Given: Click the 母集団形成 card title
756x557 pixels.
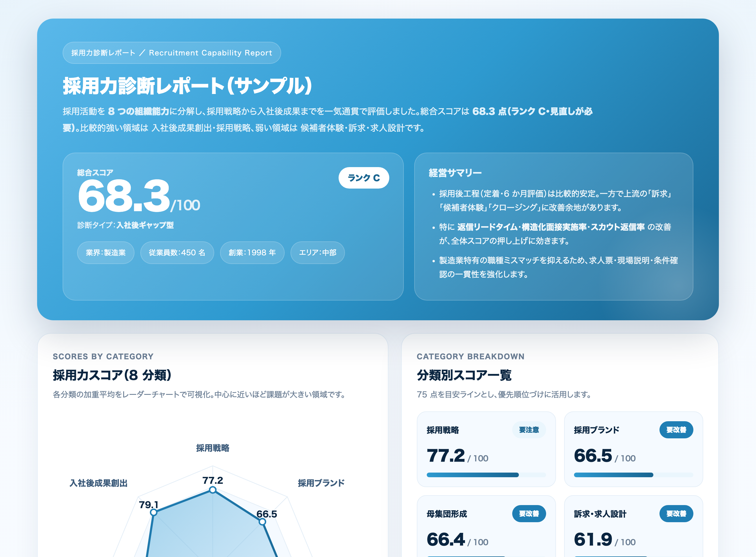Looking at the screenshot, I should 447,514.
